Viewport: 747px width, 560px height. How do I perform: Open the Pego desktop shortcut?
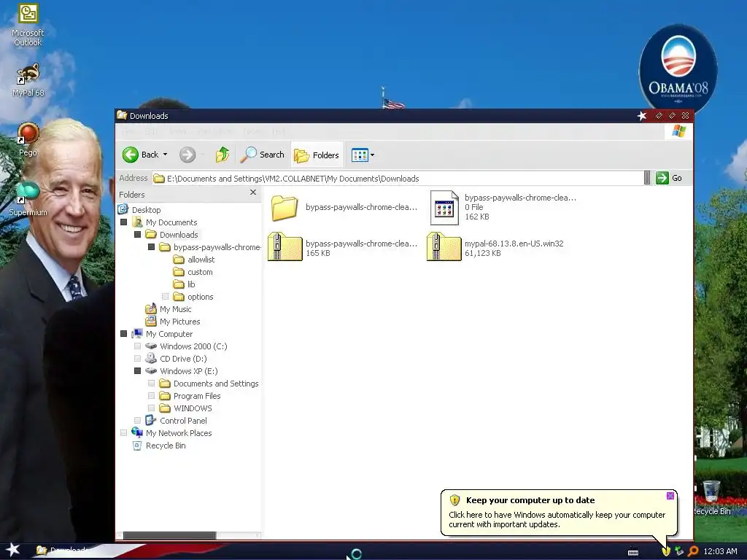click(x=28, y=139)
